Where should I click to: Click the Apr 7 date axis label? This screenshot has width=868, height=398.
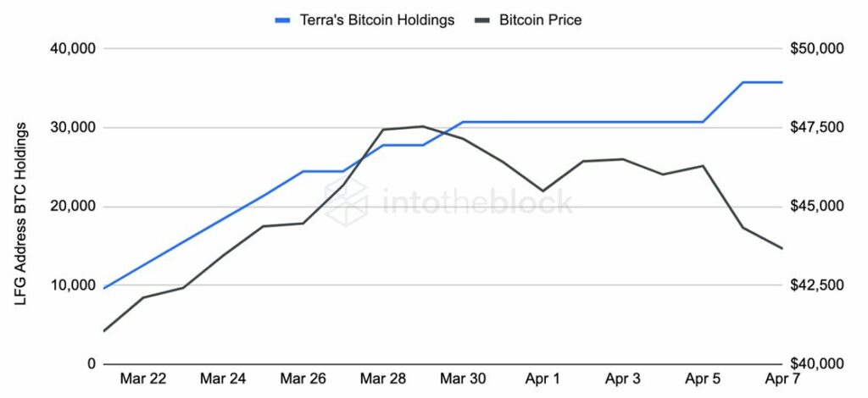(782, 379)
